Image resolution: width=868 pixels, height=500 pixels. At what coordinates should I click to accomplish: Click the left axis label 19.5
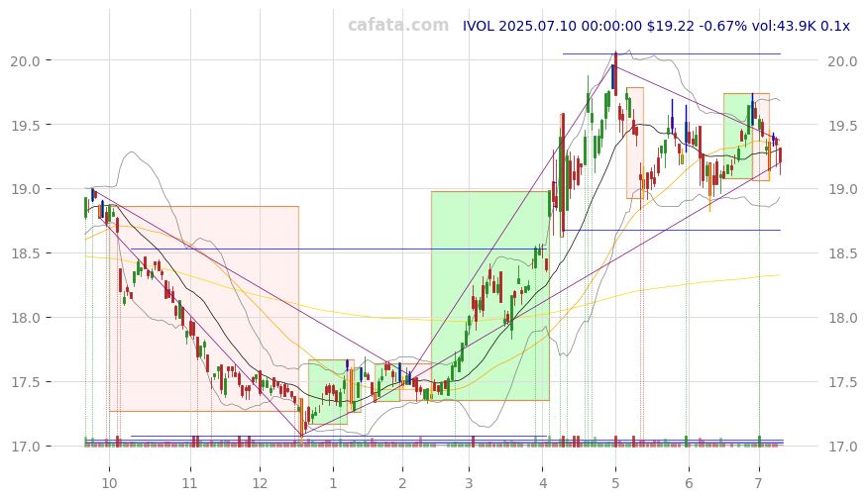25,126
